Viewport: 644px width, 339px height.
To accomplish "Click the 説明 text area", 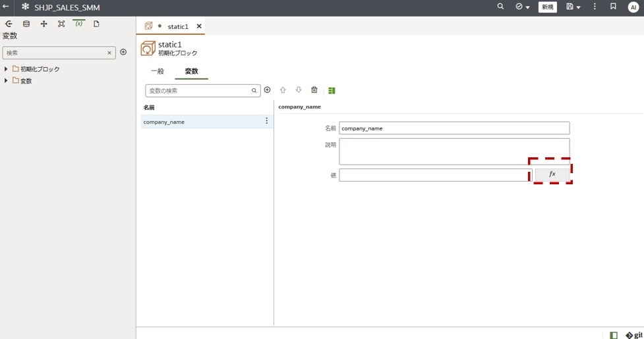I will point(454,151).
